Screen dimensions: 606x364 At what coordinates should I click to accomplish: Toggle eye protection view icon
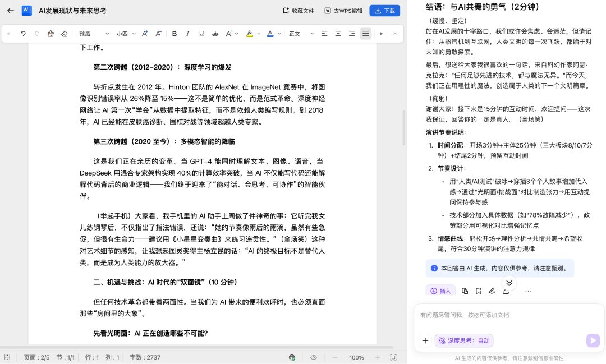(314, 357)
